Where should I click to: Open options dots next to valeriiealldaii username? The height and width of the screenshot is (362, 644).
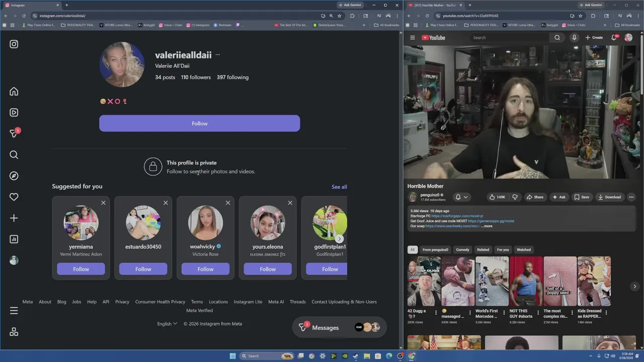point(217,55)
